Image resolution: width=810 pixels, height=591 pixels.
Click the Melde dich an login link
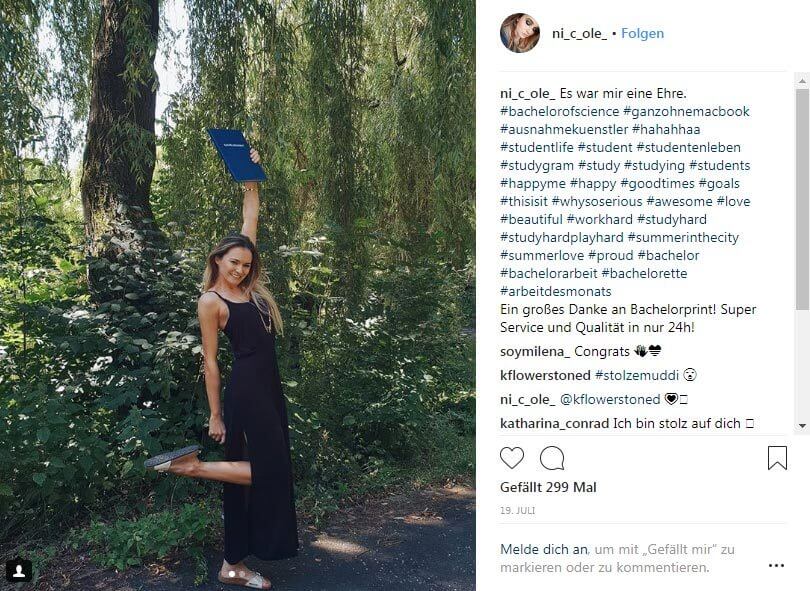(543, 550)
